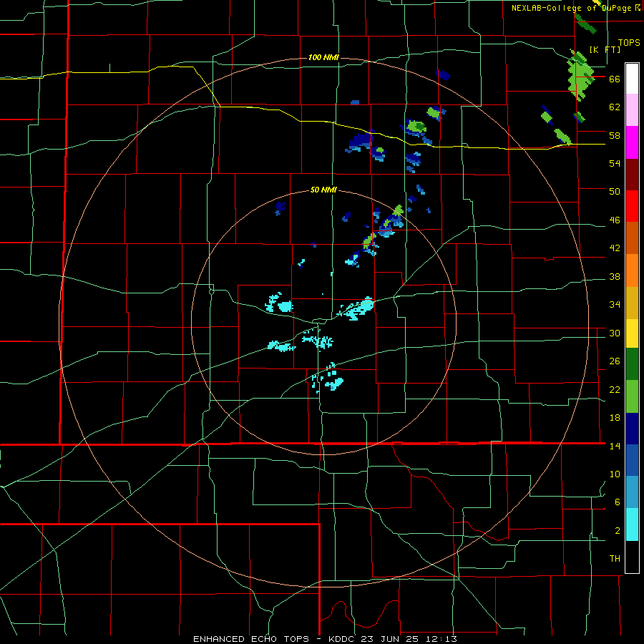Click the 6 legend value

click(618, 502)
